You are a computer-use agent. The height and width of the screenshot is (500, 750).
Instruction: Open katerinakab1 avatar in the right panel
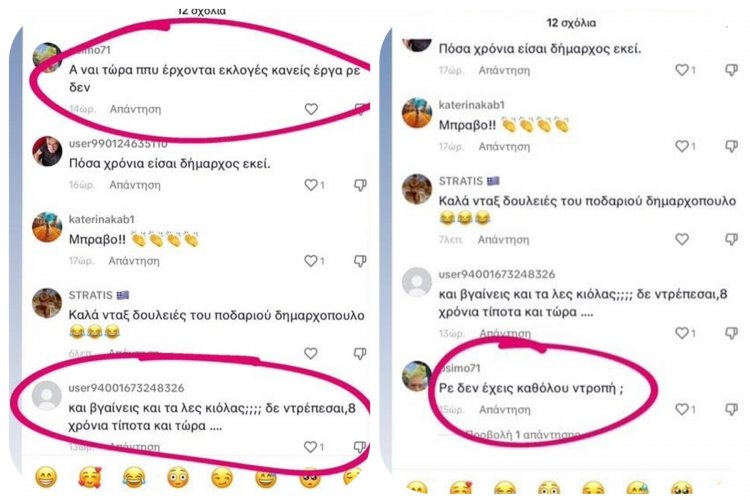(x=417, y=113)
